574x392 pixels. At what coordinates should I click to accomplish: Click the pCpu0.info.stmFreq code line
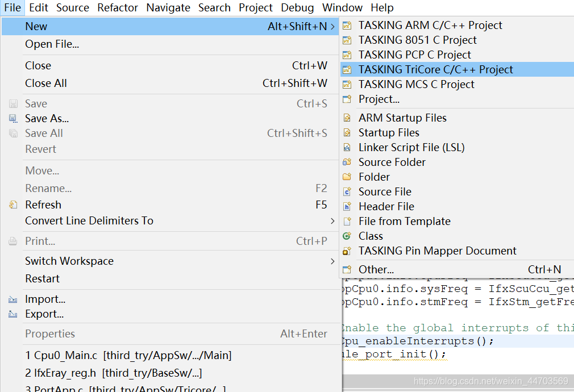458,302
